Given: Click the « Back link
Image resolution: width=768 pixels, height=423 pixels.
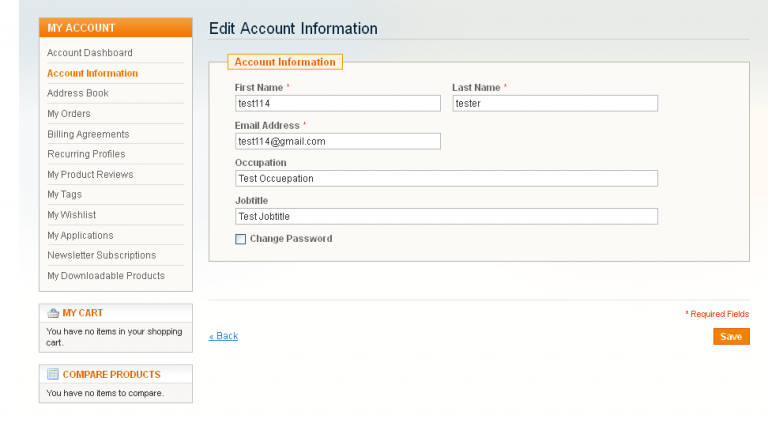Looking at the screenshot, I should click(223, 336).
